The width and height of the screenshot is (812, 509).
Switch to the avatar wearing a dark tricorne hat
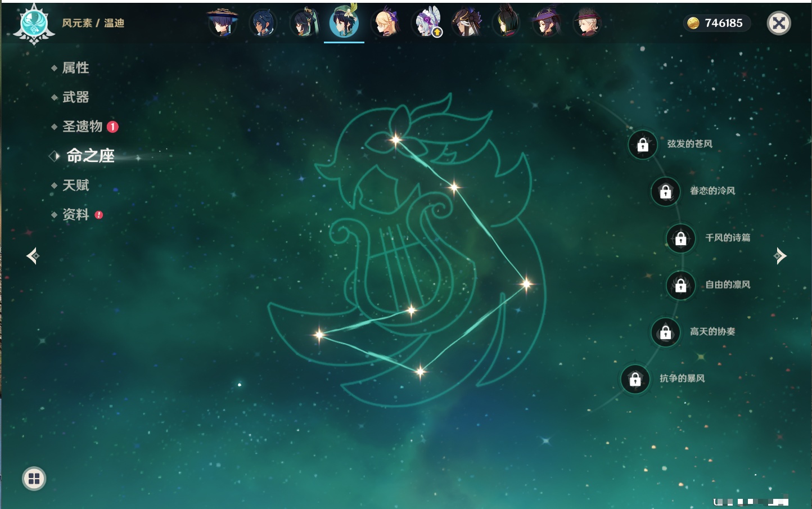point(467,23)
